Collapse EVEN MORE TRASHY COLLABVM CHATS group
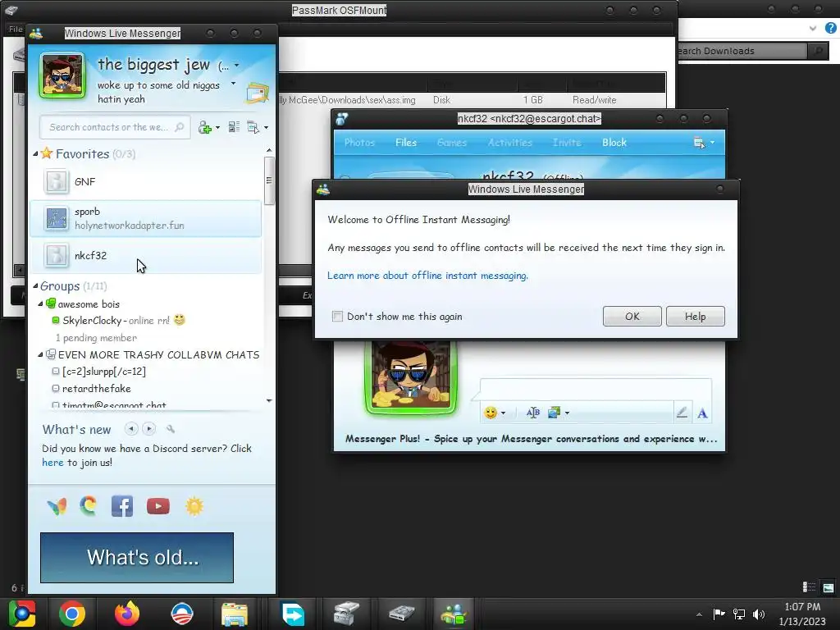840x630 pixels. pos(41,354)
